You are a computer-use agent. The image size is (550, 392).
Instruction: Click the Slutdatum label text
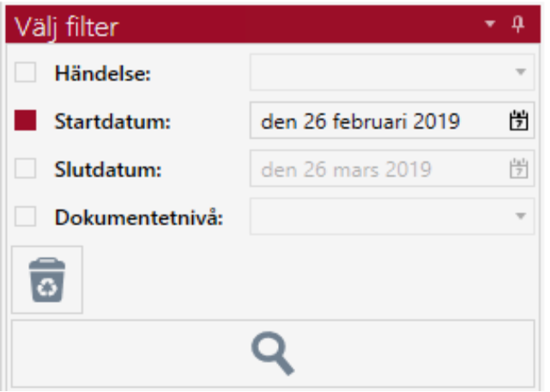(x=109, y=170)
